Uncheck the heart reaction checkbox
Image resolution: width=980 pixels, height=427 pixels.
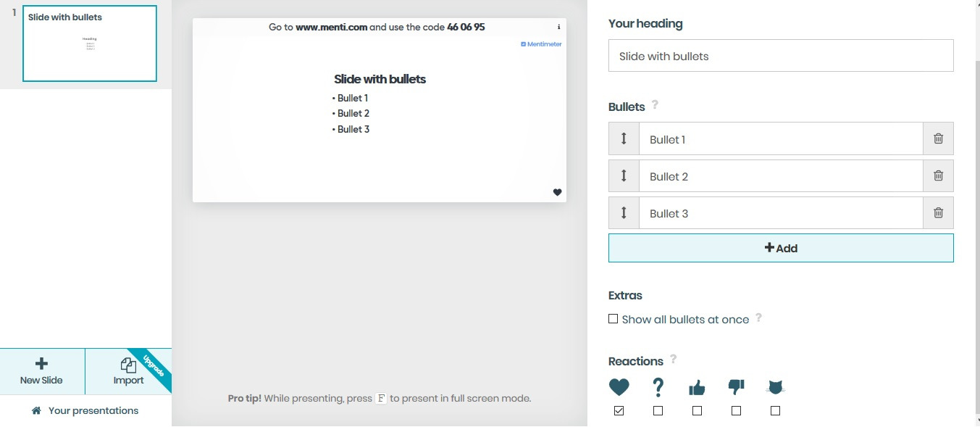coord(619,411)
